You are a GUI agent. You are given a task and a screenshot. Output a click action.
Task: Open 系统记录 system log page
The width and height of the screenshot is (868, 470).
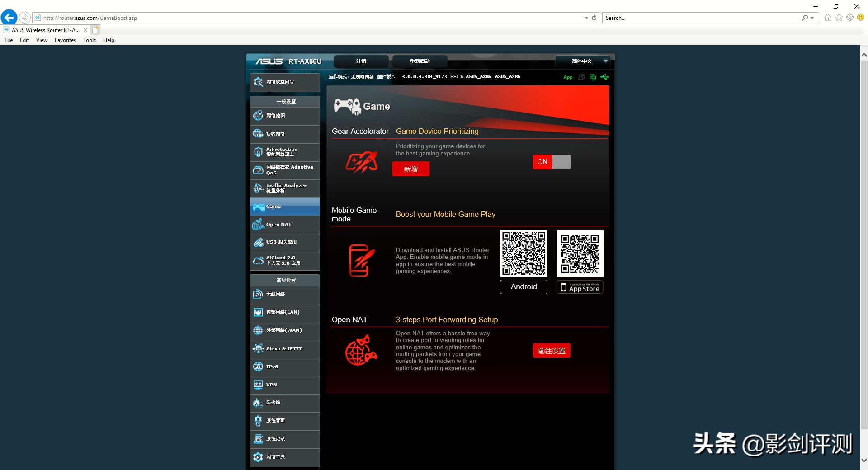point(284,439)
